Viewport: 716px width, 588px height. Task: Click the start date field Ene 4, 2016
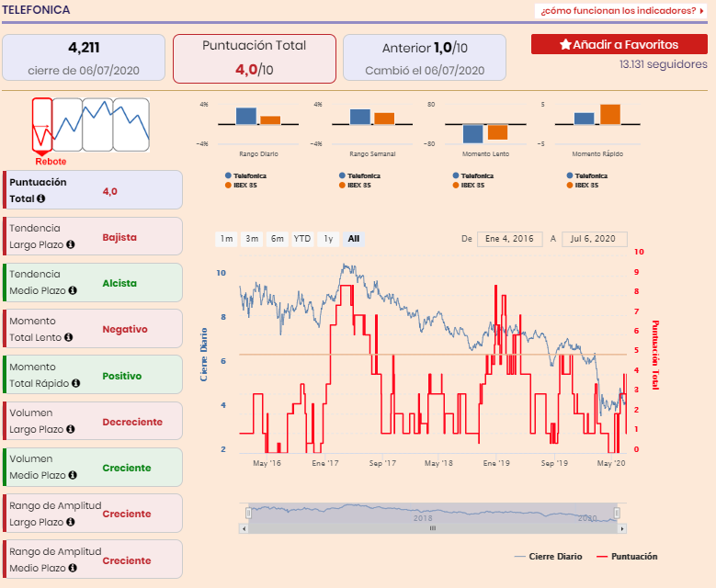(x=509, y=239)
